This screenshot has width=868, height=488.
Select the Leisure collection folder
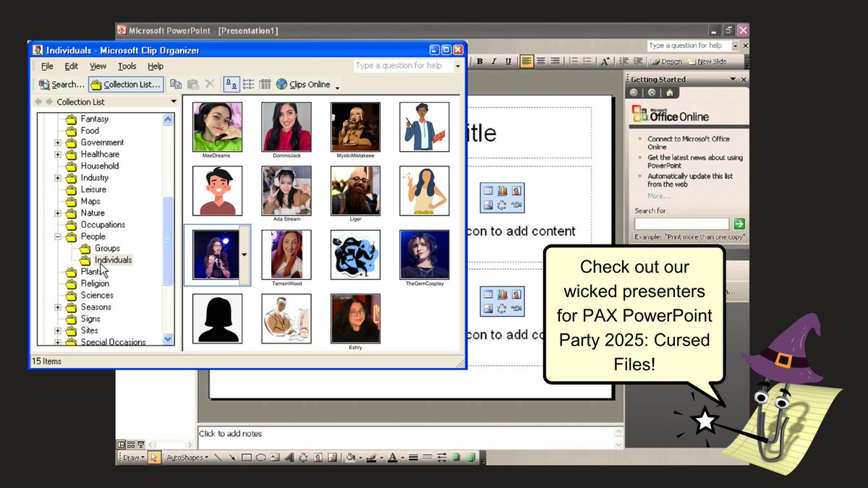click(86, 189)
